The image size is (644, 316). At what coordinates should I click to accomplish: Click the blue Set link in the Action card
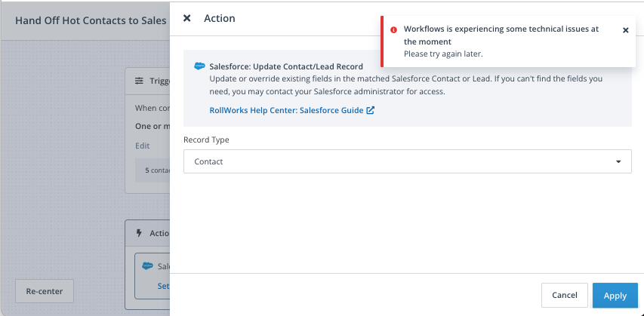tap(163, 286)
